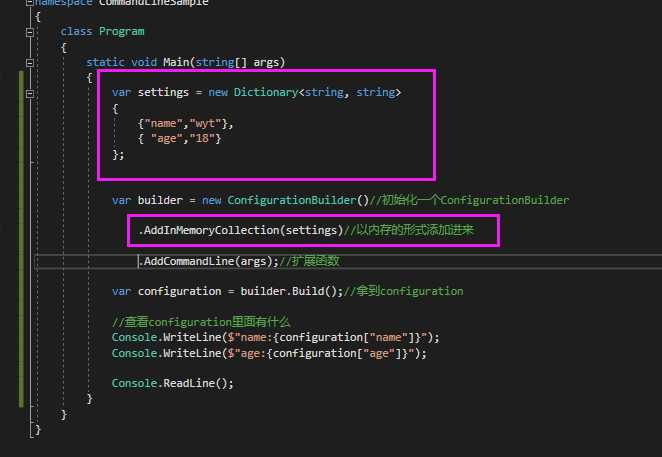662x457 pixels.
Task: Click the "wyt" string value
Action: [x=205, y=124]
